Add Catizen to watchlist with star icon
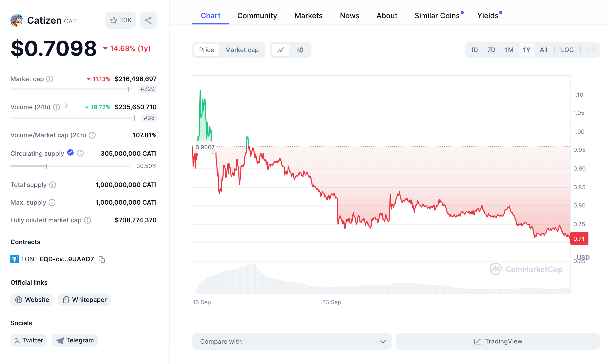The width and height of the screenshot is (609, 364). click(x=120, y=20)
